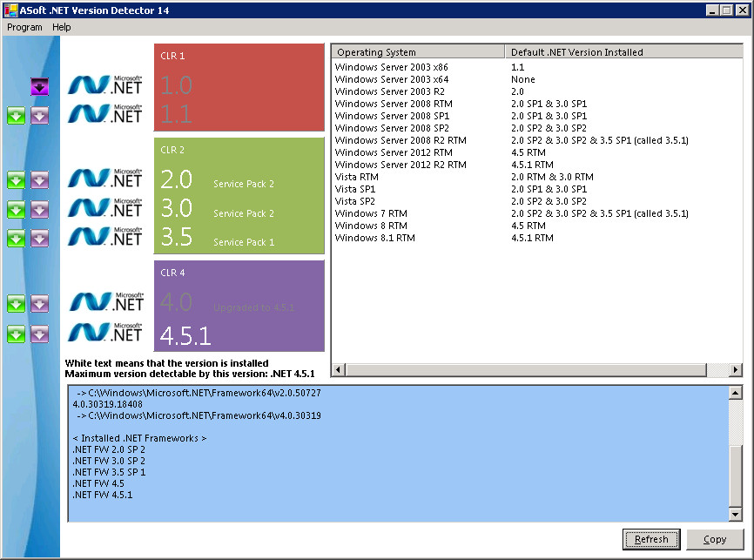Image resolution: width=754 pixels, height=560 pixels.
Task: Select the Microsoft .NET logo beside version 4.5.1
Action: 104,334
